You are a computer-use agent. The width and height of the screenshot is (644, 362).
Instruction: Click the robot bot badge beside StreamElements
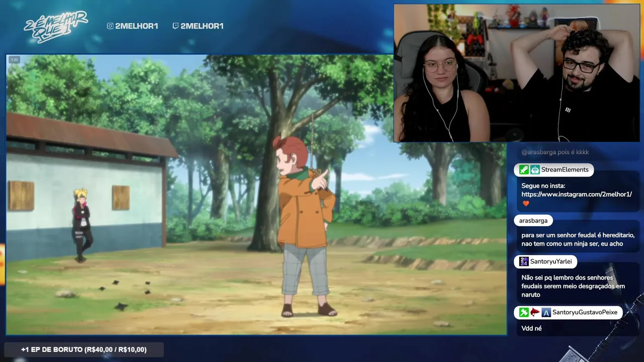pyautogui.click(x=535, y=170)
